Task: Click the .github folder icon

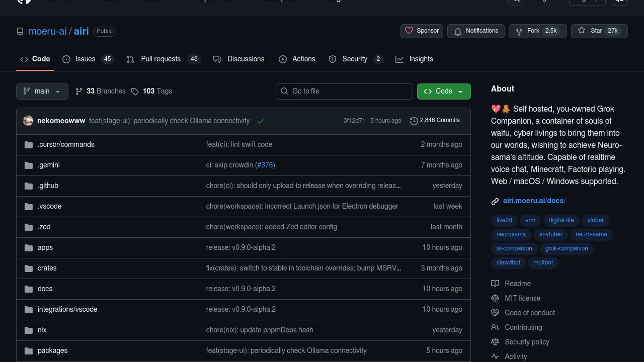Action: point(29,186)
